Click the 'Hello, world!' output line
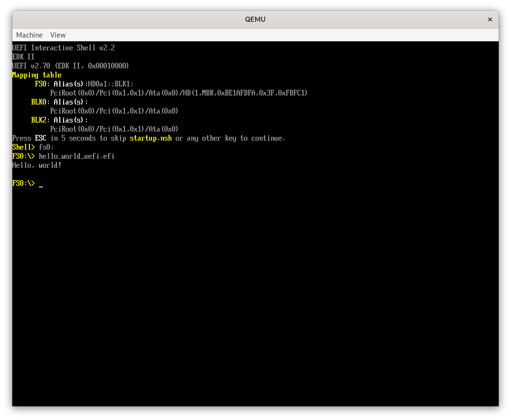 (x=37, y=165)
